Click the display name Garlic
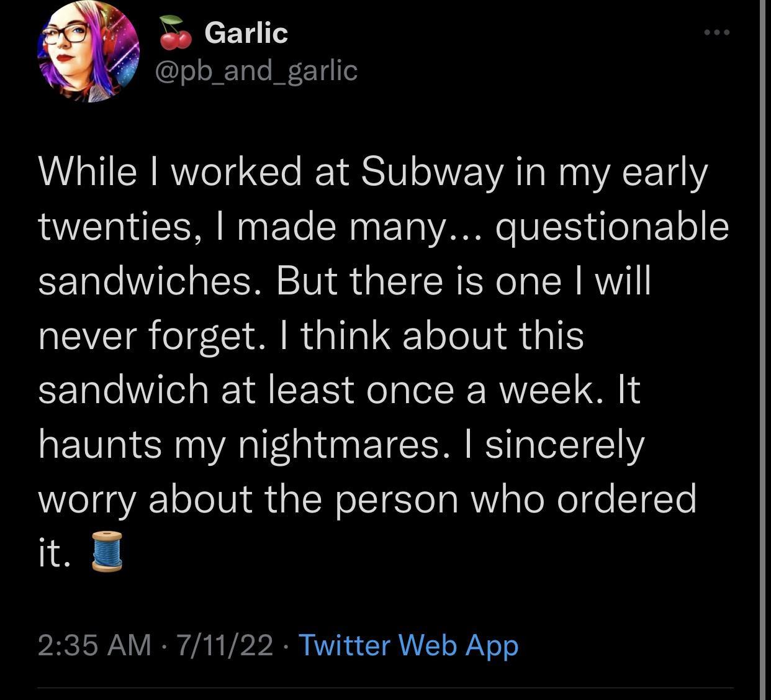Viewport: 771px width, 700px height. [x=246, y=34]
